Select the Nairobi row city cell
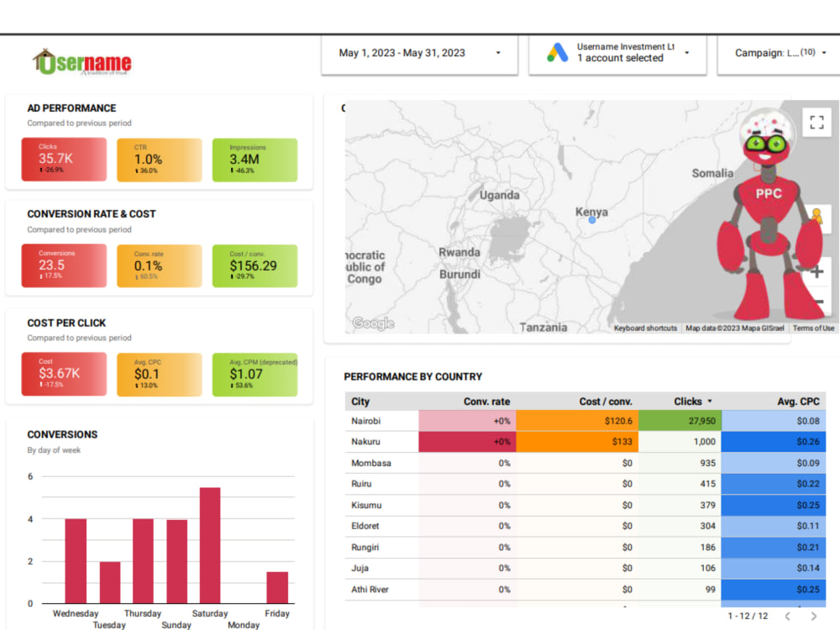Screen dimensions: 840x630 (382, 421)
